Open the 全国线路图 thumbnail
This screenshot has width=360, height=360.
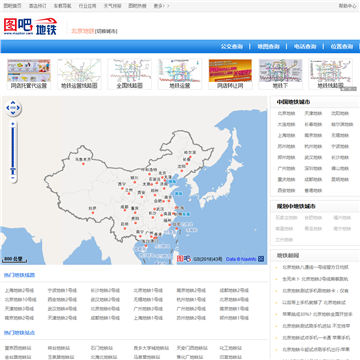coord(129,74)
